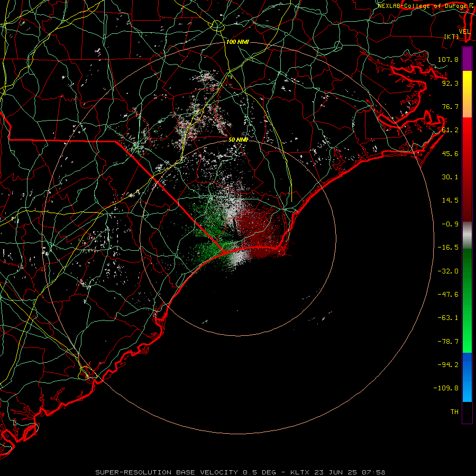Click the -16.5 value on the velocity scale
This screenshot has height=476, width=476.
click(448, 248)
